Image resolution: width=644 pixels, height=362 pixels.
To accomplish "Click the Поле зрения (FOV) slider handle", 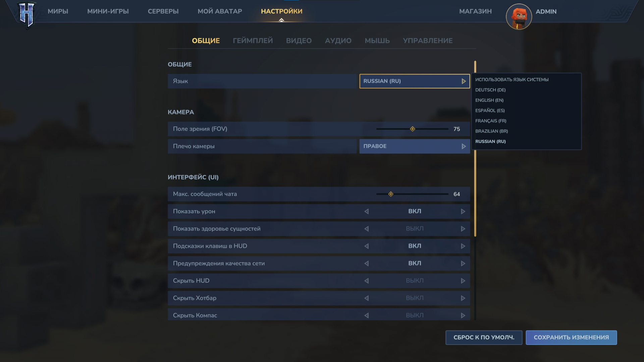I will point(413,129).
